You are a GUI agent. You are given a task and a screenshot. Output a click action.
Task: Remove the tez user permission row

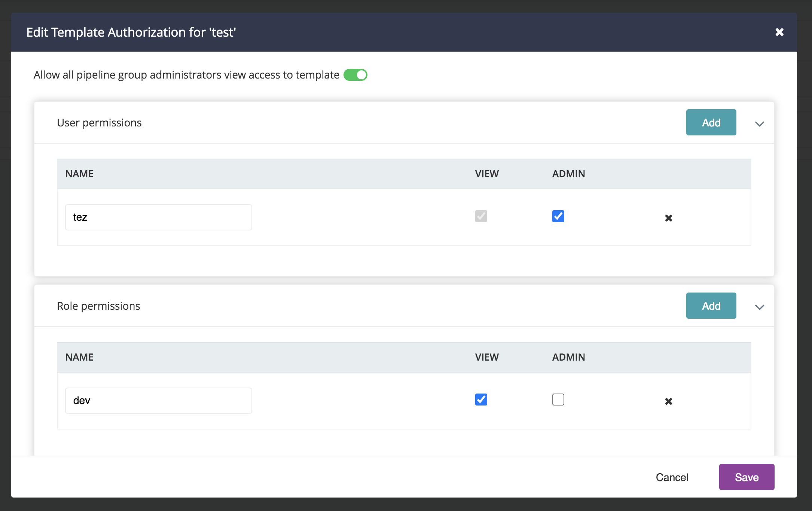669,218
